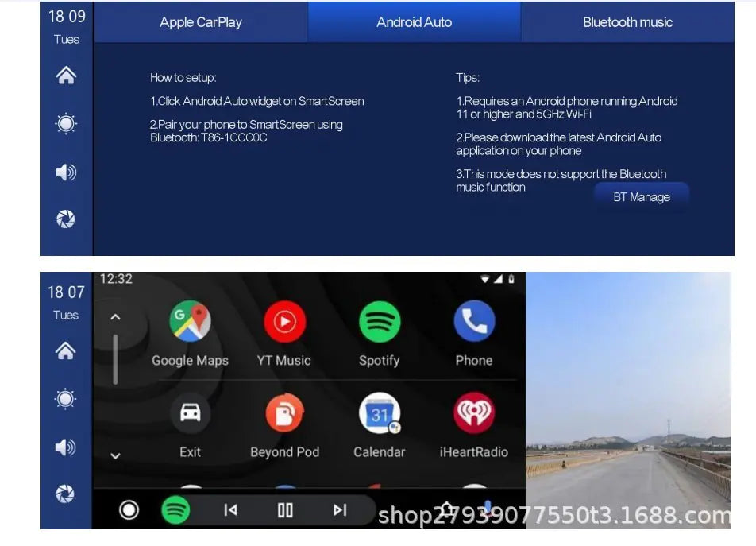
Task: Pause playback in the bottom media bar
Action: click(284, 509)
